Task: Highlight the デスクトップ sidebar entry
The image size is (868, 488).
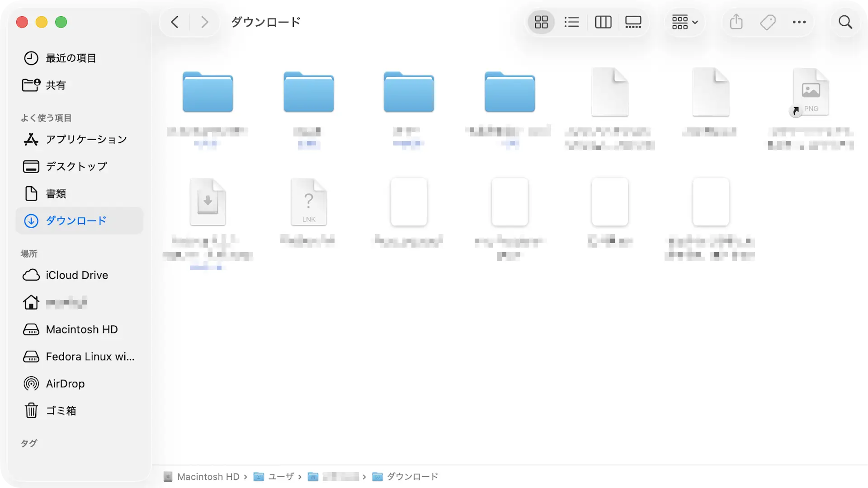Action: pos(75,166)
